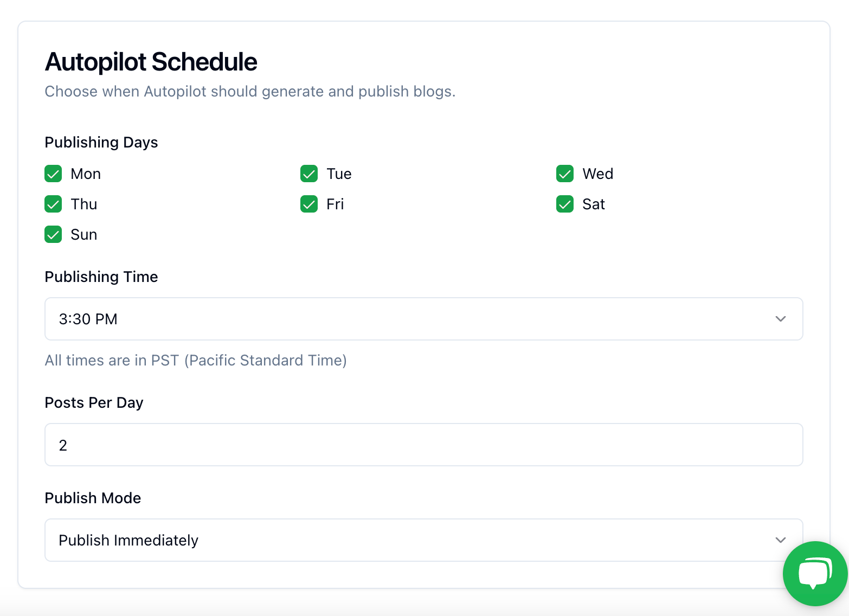The width and height of the screenshot is (849, 616).
Task: Select the Publish Immediately option text
Action: [128, 541]
